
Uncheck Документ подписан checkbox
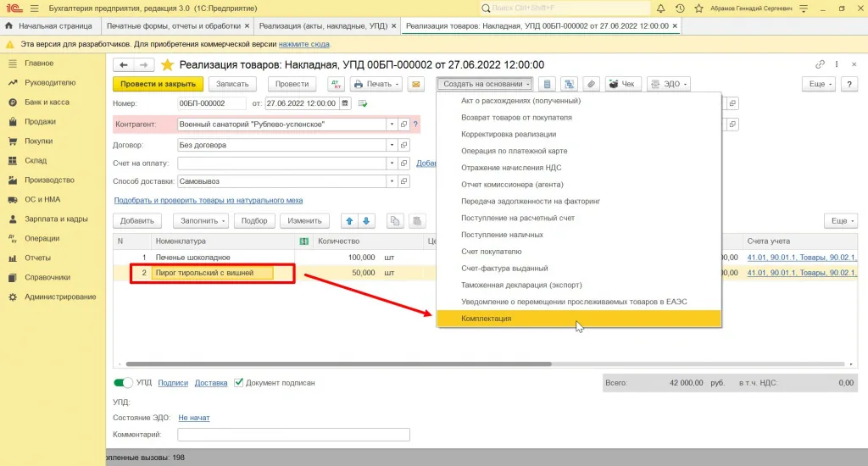click(x=238, y=382)
